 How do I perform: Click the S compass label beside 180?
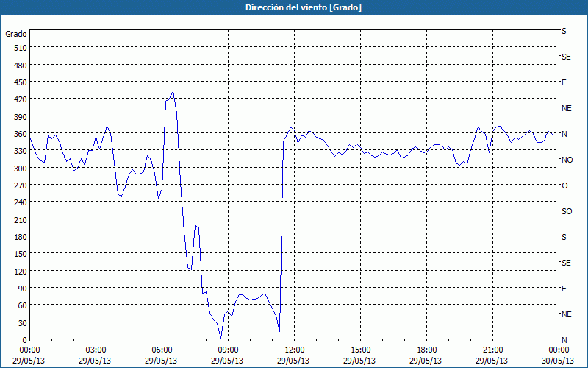564,237
